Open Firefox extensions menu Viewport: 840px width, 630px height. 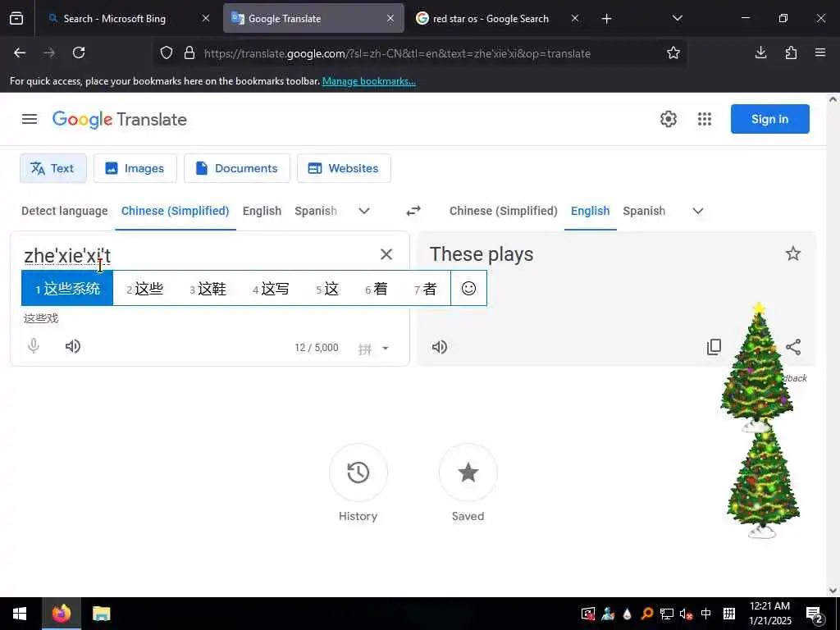tap(791, 52)
